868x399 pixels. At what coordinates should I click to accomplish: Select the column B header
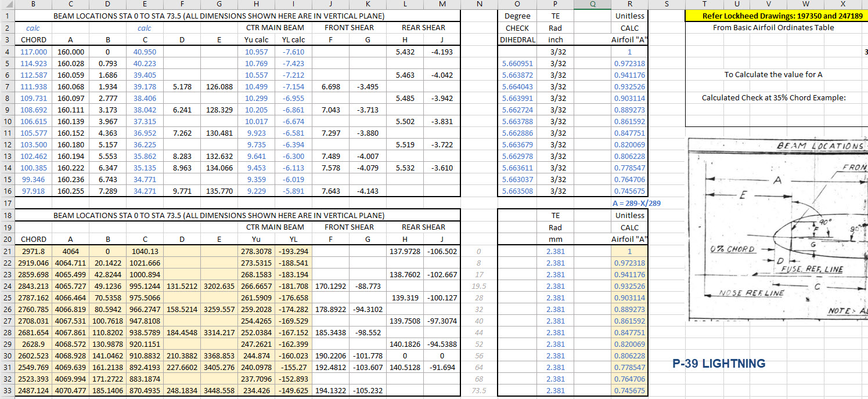tap(33, 5)
